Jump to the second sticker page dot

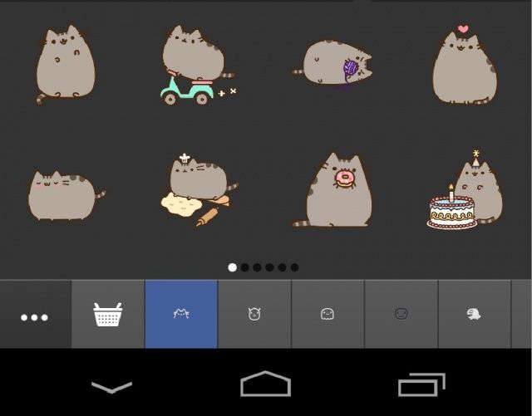244,267
